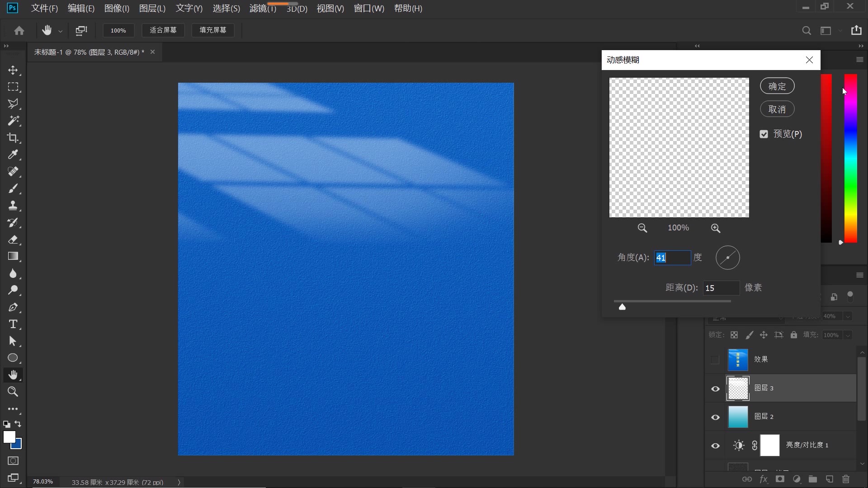Select the Gradient tool
This screenshot has height=488, width=868.
coord(13,256)
